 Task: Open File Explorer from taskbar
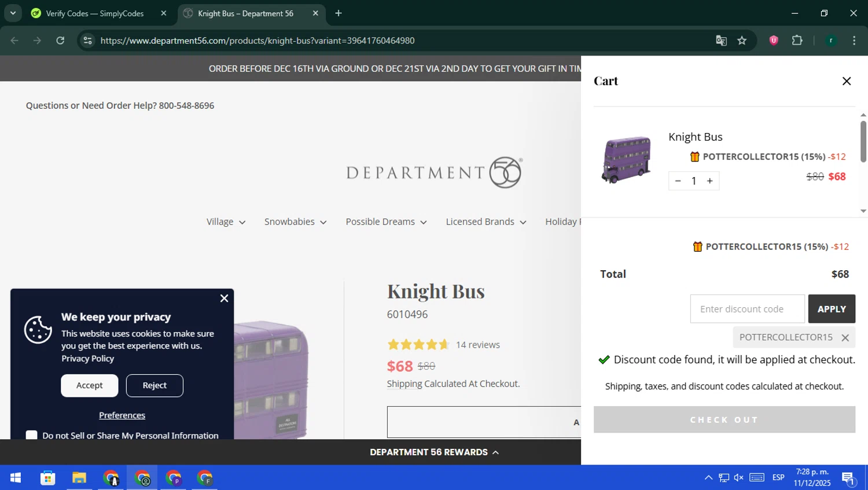click(79, 478)
